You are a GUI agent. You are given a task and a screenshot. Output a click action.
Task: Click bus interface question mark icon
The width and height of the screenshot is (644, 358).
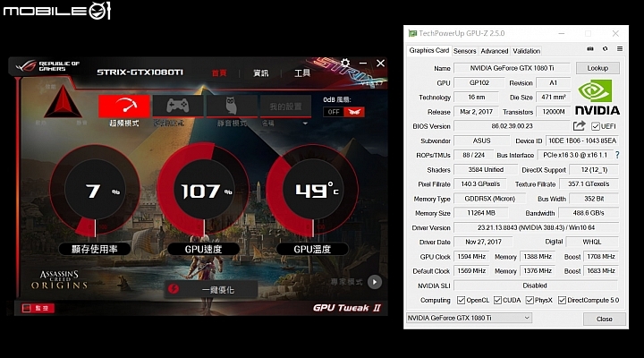tap(617, 155)
